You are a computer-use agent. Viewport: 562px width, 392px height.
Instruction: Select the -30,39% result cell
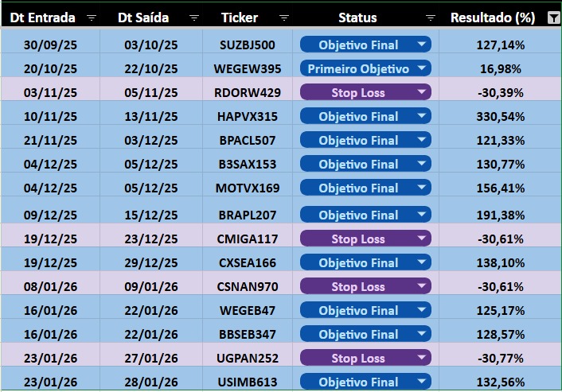[502, 93]
